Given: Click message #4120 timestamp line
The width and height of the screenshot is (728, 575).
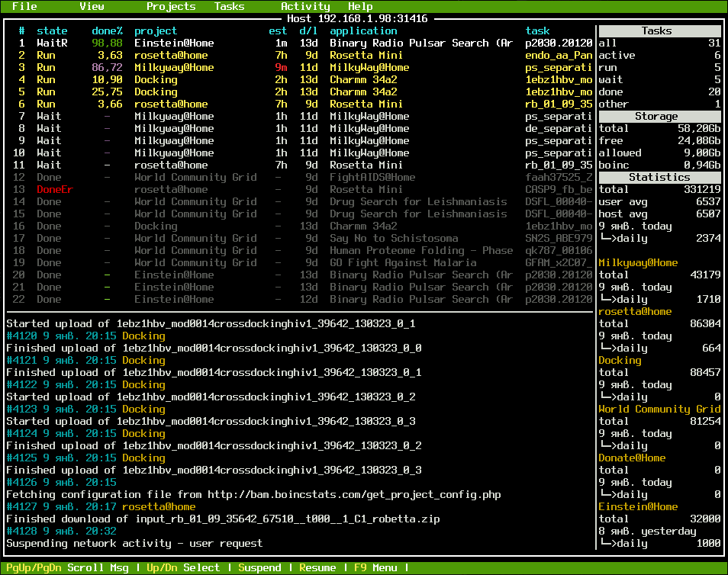Looking at the screenshot, I should point(85,336).
